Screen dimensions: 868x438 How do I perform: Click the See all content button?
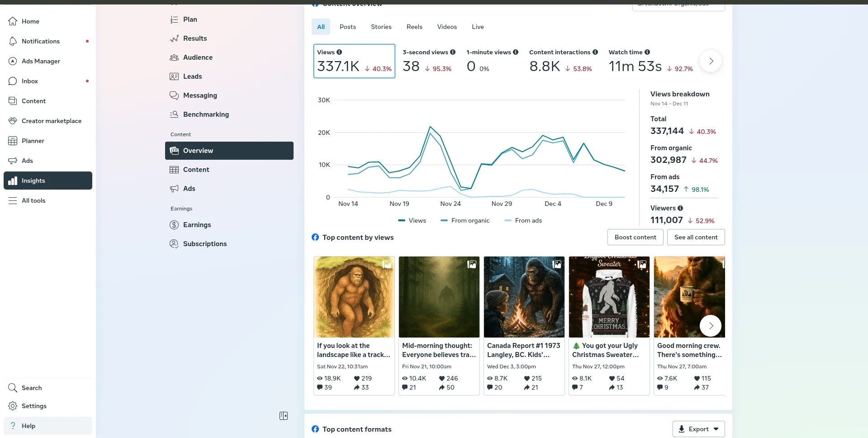click(696, 237)
